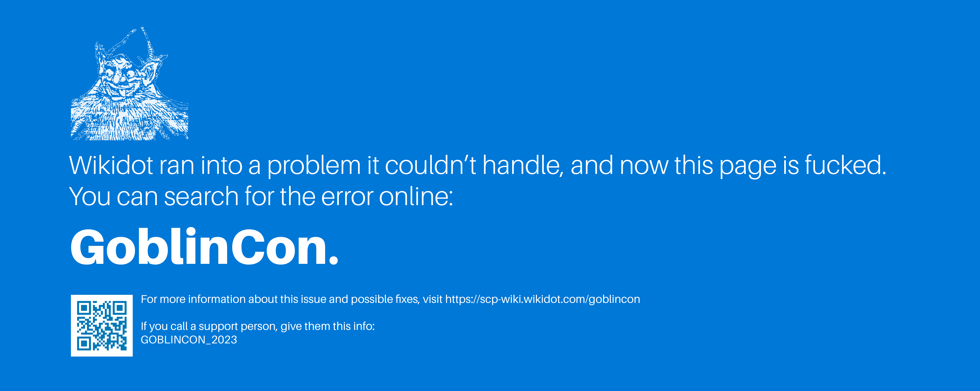Click the large GoblinCon heading

[204, 247]
